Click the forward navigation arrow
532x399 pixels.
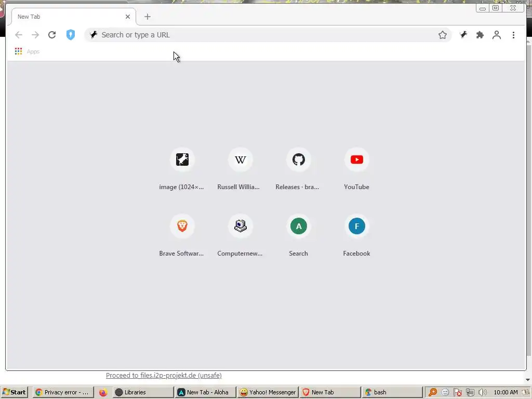[35, 35]
